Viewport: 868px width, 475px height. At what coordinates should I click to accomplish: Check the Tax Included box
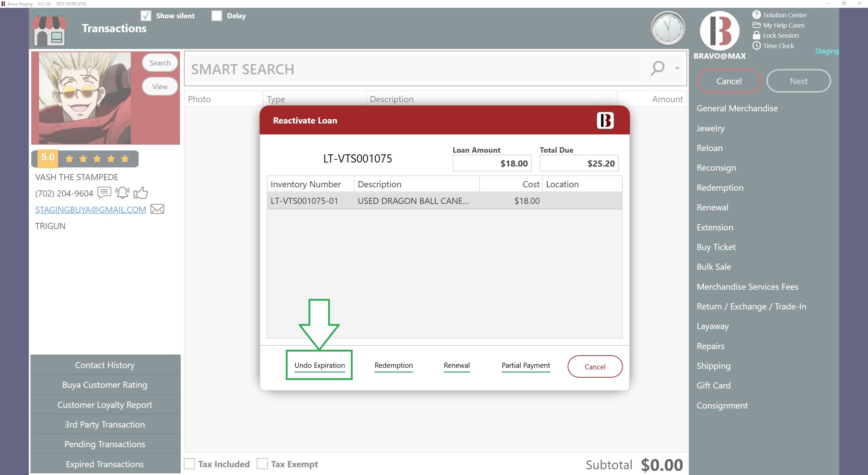189,464
